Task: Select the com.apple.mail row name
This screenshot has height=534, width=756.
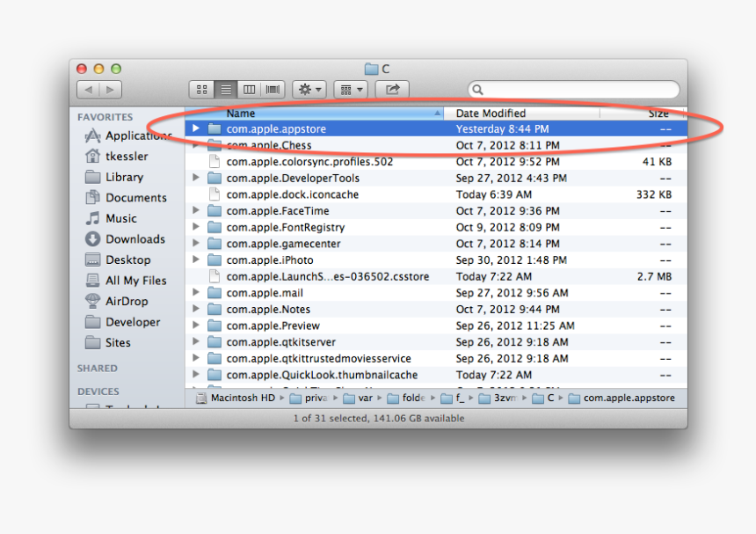Action: pyautogui.click(x=265, y=293)
